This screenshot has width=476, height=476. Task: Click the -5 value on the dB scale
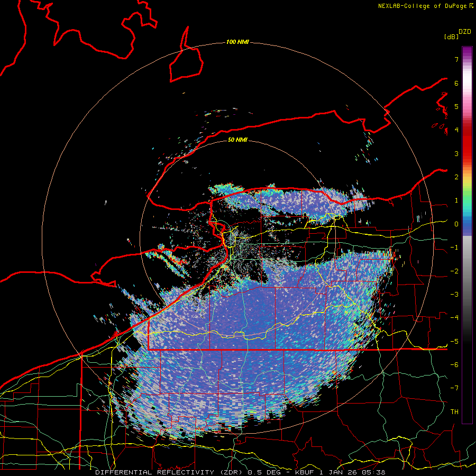[x=454, y=342]
